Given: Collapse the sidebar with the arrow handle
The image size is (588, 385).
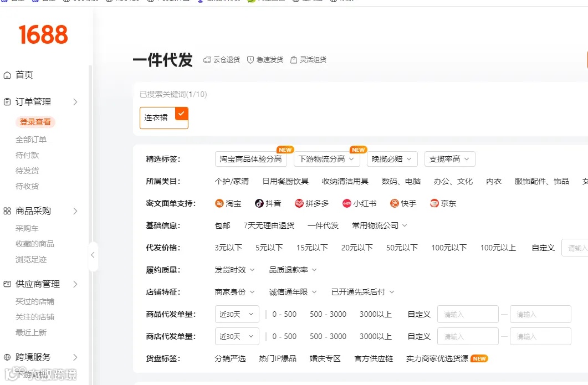Looking at the screenshot, I should [93, 255].
